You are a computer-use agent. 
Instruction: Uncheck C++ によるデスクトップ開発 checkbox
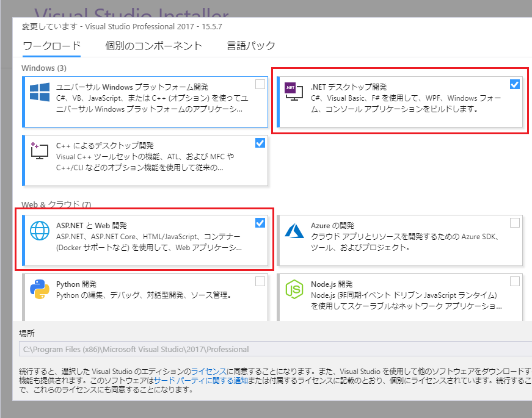tap(260, 143)
